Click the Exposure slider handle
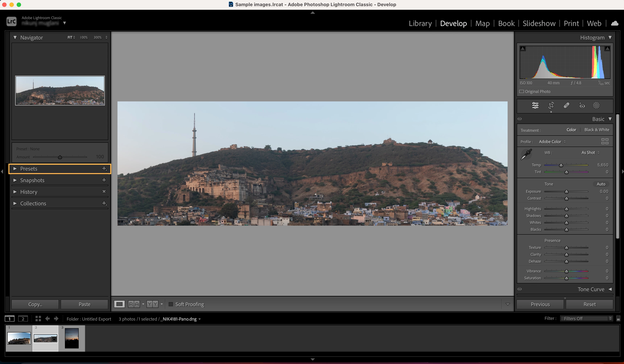 point(566,192)
